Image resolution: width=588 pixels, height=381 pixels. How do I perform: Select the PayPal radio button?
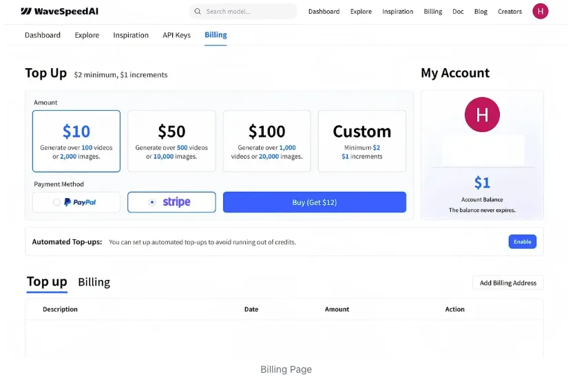point(56,202)
